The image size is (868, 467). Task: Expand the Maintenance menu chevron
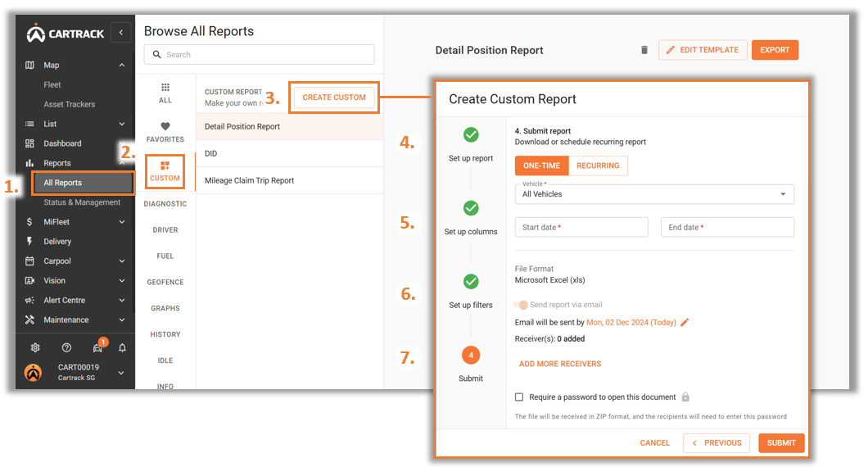(x=122, y=320)
